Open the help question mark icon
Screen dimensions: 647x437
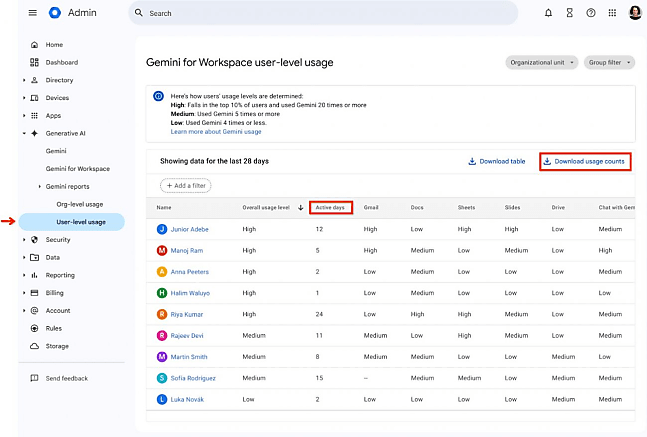(591, 13)
